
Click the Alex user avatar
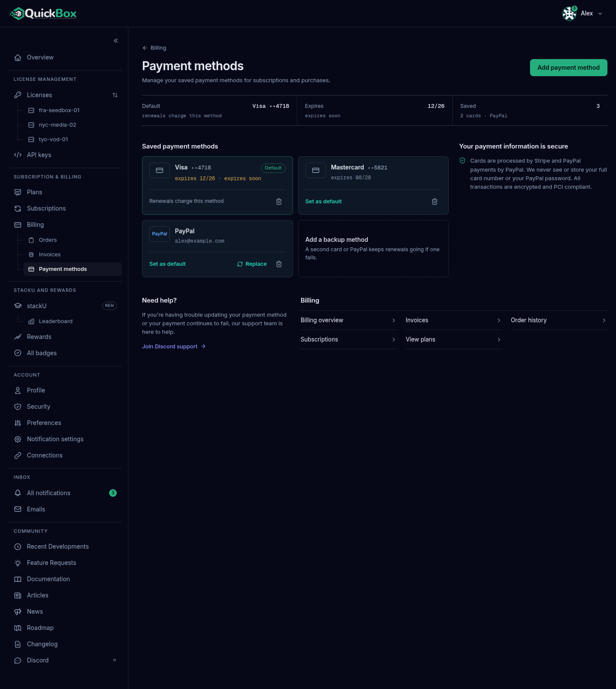click(x=569, y=14)
